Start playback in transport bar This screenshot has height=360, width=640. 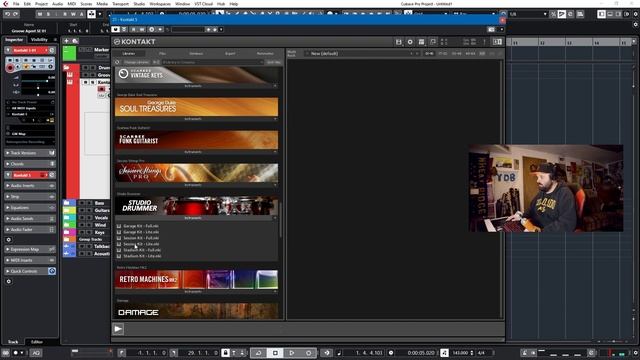click(291, 353)
